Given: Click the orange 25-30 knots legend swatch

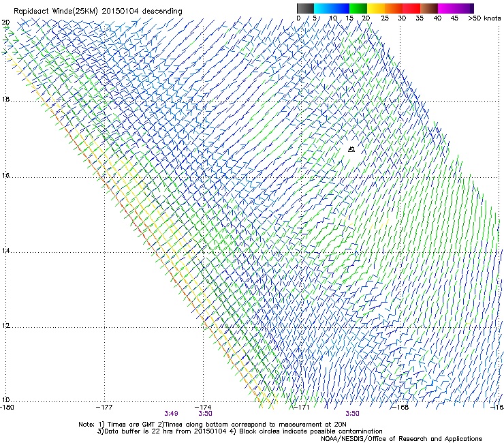Looking at the screenshot, I should 394,8.
